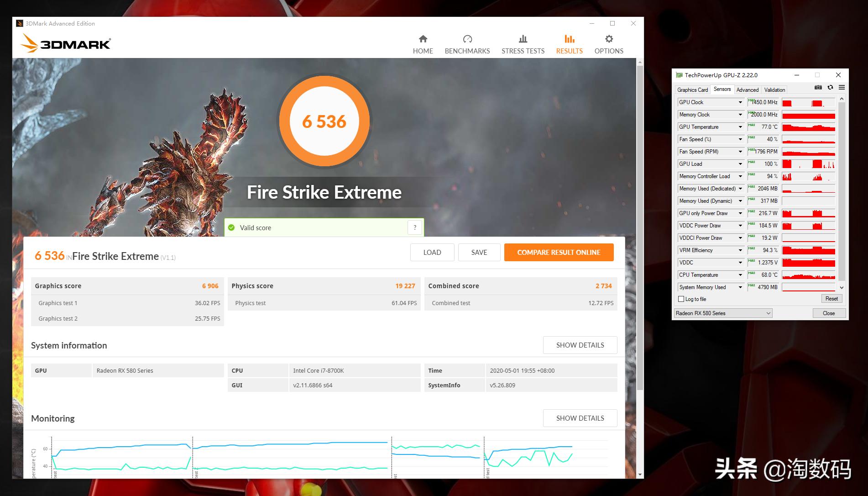The image size is (868, 496).
Task: Click the GPU-Z refresh icon
Action: pos(830,88)
